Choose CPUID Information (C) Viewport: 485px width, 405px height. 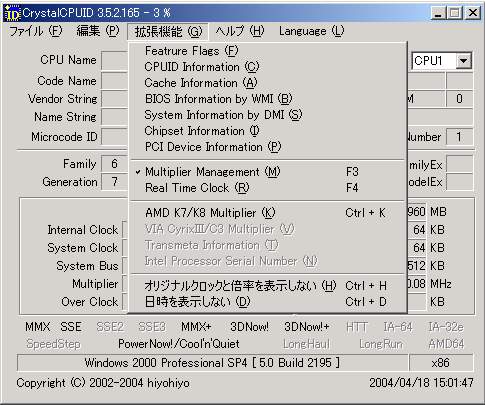click(267, 67)
